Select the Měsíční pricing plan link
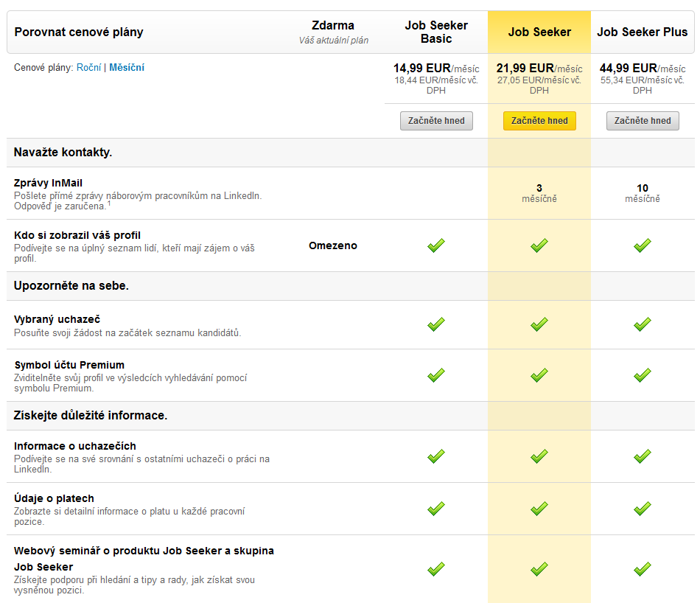This screenshot has height=603, width=700. tap(127, 67)
